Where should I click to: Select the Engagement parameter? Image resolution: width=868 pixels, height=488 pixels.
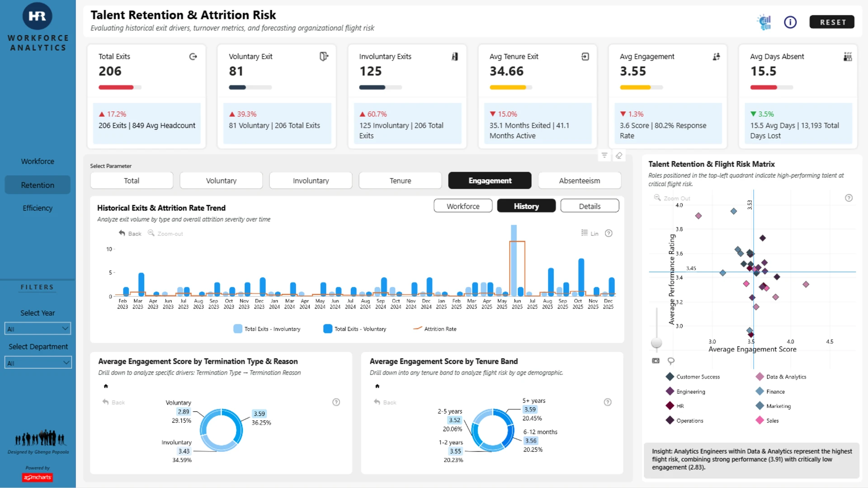(490, 181)
